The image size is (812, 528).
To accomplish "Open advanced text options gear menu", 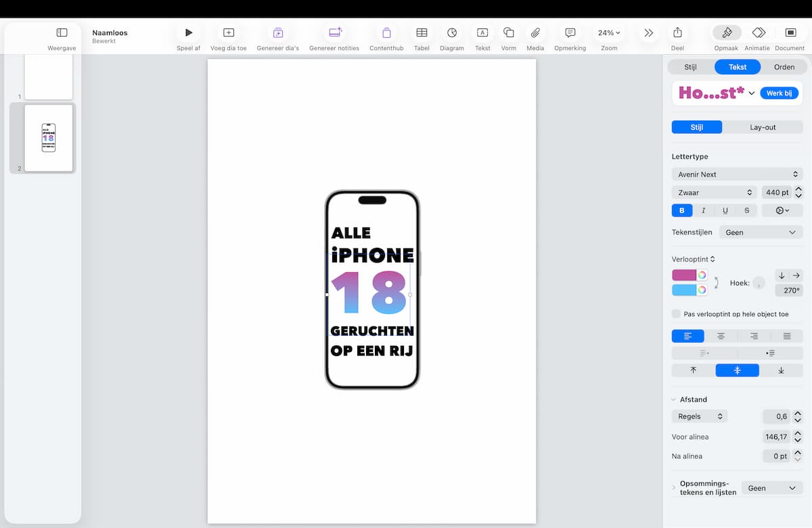I will [x=782, y=211].
